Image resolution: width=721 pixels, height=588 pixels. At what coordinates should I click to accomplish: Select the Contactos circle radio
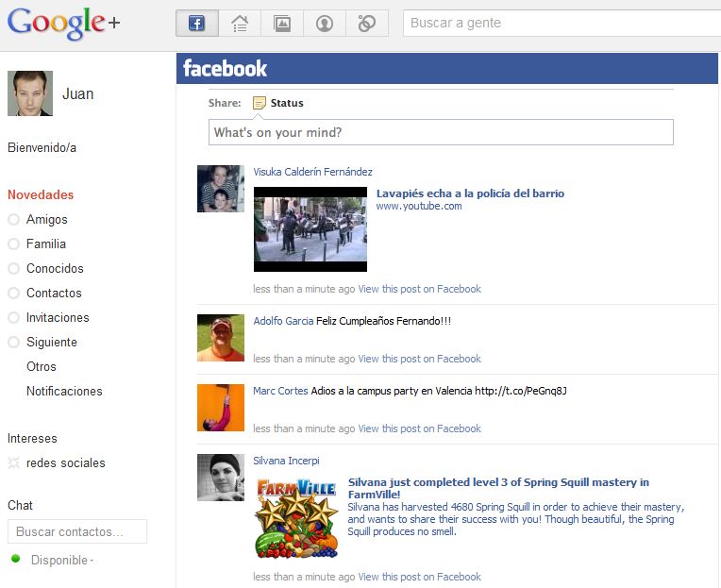click(14, 293)
